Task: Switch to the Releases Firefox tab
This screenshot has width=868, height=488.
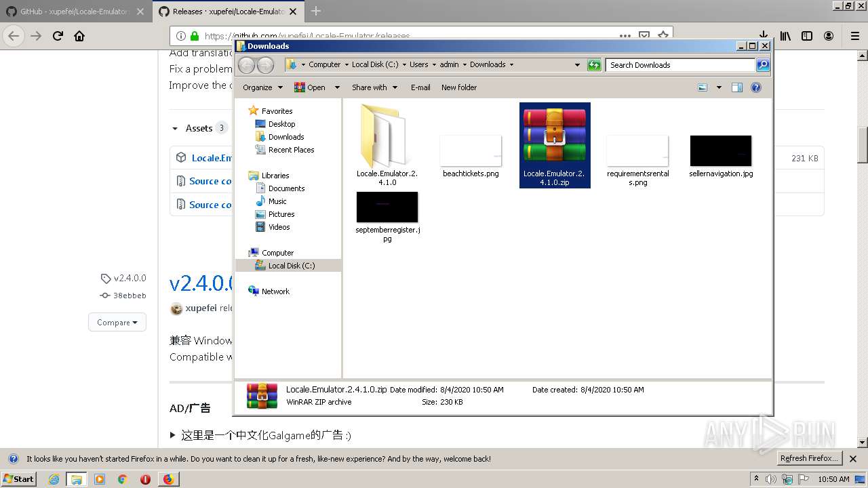Action: [227, 12]
